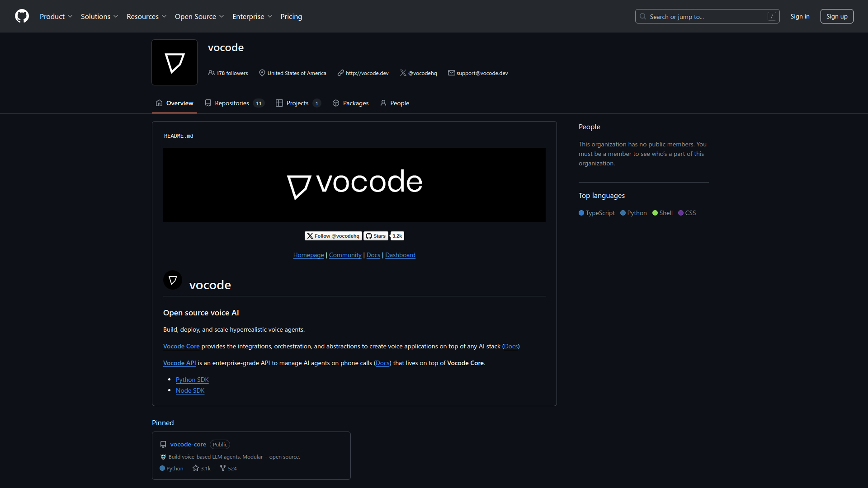
Task: Click the star icon on vocode-core
Action: (x=195, y=468)
